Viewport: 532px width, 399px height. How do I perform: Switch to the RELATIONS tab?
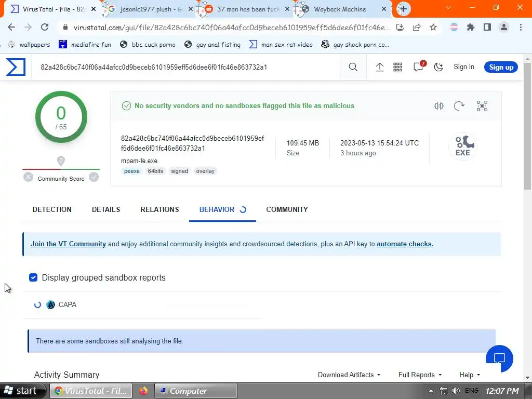coord(159,209)
